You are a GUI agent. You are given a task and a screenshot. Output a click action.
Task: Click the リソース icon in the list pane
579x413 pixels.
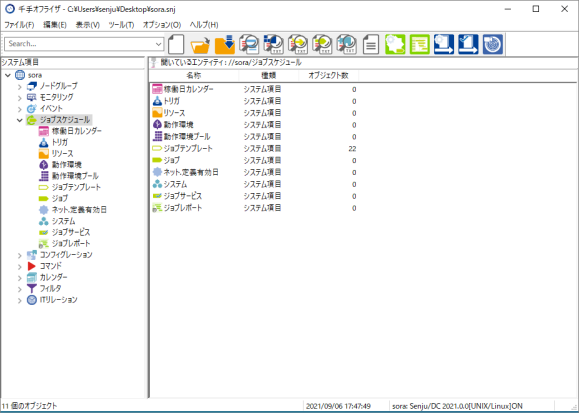tap(157, 113)
